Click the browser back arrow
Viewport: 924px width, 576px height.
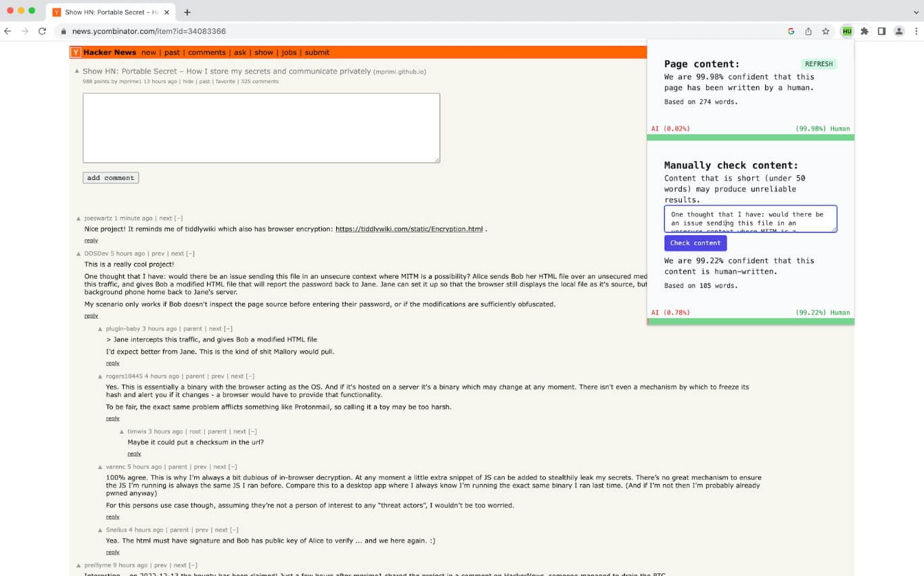coord(7,31)
